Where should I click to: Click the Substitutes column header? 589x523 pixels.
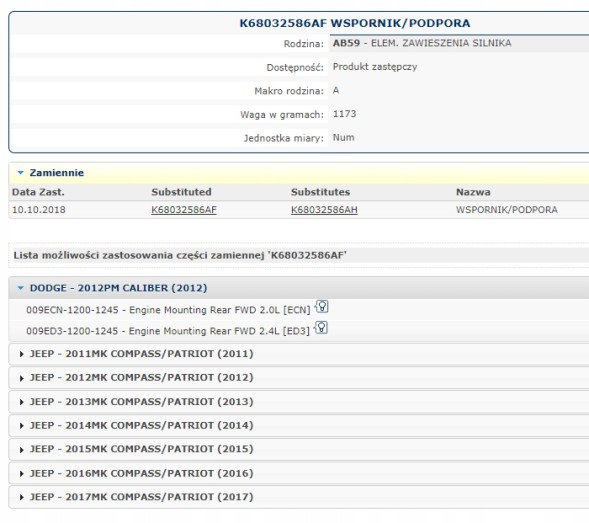coord(320,192)
